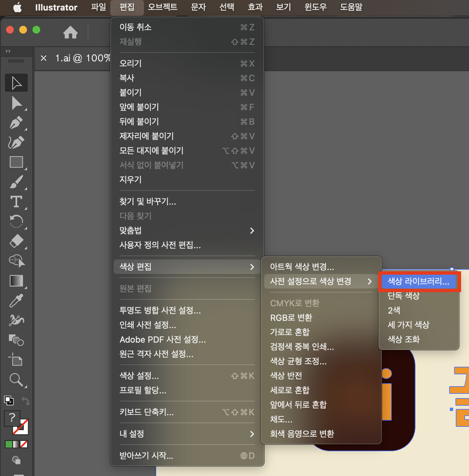The height and width of the screenshot is (476, 469).
Task: Click 복사 in the edit menu
Action: click(x=187, y=78)
